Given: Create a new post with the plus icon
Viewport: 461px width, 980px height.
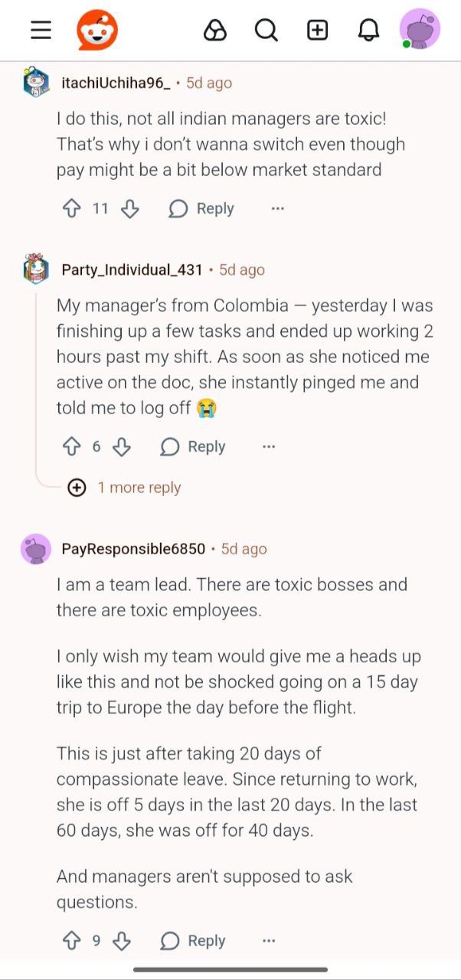Looking at the screenshot, I should (x=317, y=29).
